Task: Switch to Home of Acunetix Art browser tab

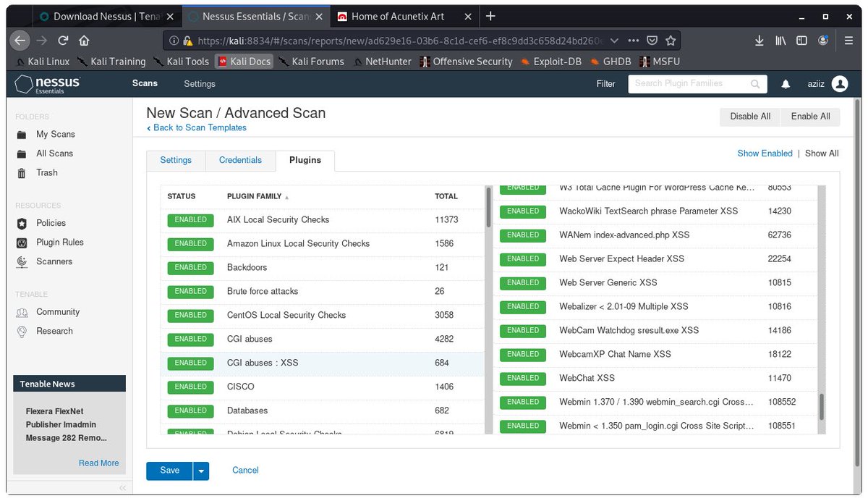Action: point(399,16)
